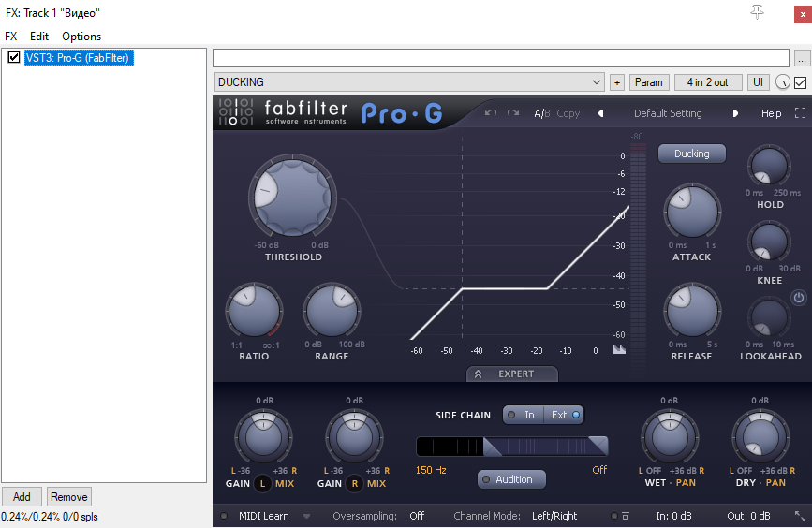Click the resize interface arrow icon

800,516
